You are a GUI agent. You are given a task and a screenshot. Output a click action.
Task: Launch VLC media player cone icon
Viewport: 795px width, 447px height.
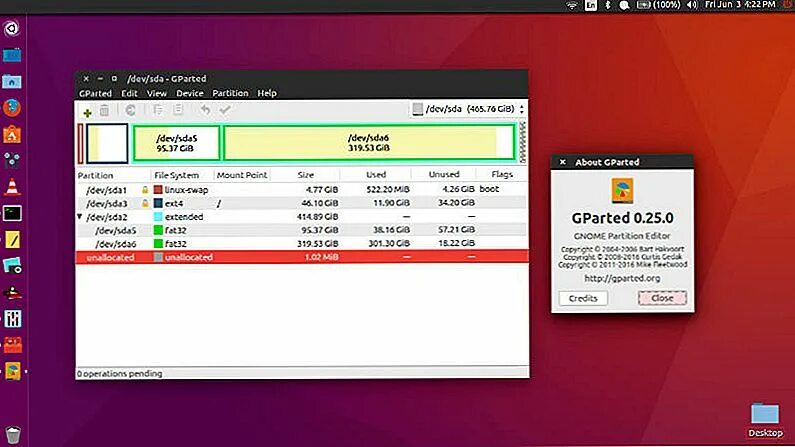click(12, 187)
